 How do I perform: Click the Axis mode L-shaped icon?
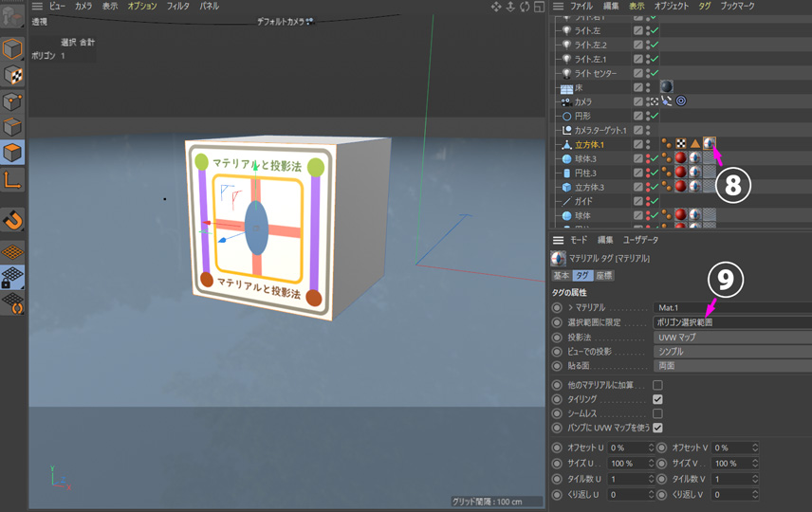point(13,179)
